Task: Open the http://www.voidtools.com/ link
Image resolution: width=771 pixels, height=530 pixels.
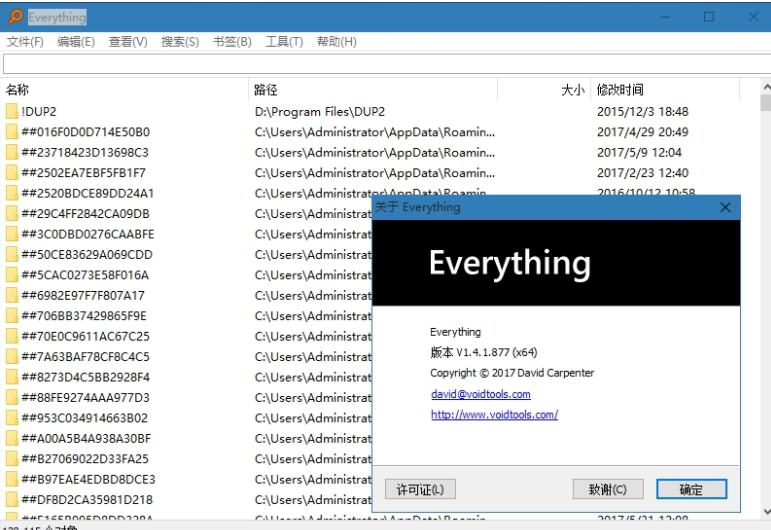Action: point(495,414)
